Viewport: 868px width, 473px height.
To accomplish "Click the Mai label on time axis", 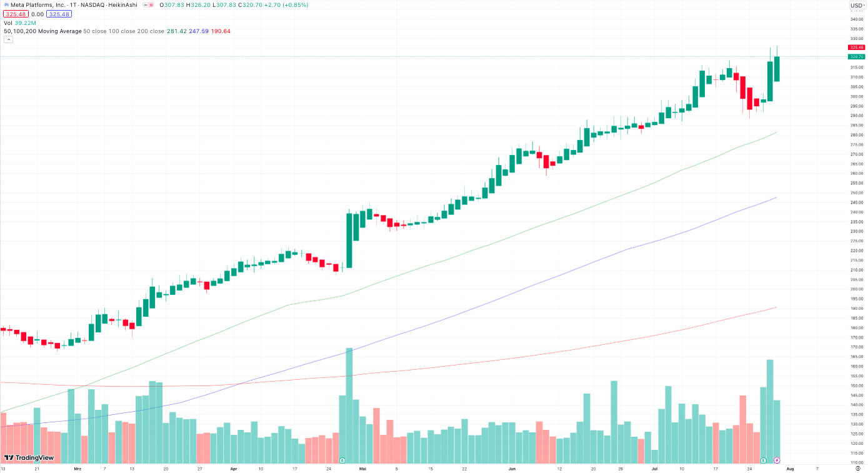I will (x=363, y=468).
